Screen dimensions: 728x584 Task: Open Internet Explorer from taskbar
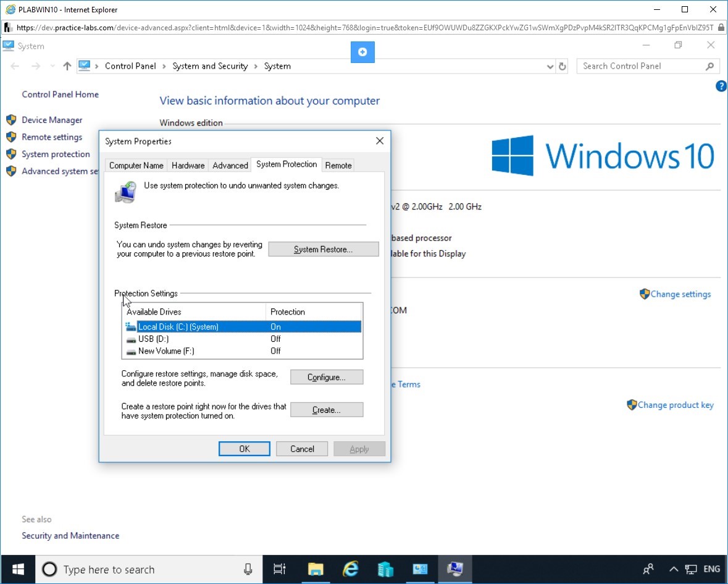coord(351,569)
